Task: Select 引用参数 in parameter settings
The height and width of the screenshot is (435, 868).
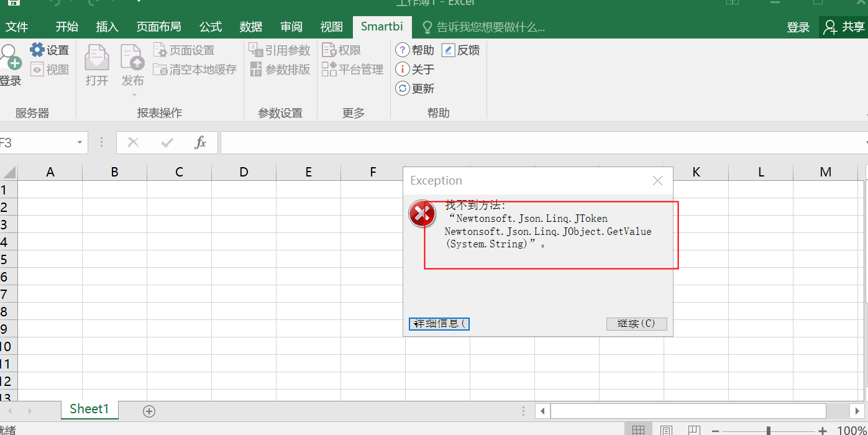Action: click(280, 50)
